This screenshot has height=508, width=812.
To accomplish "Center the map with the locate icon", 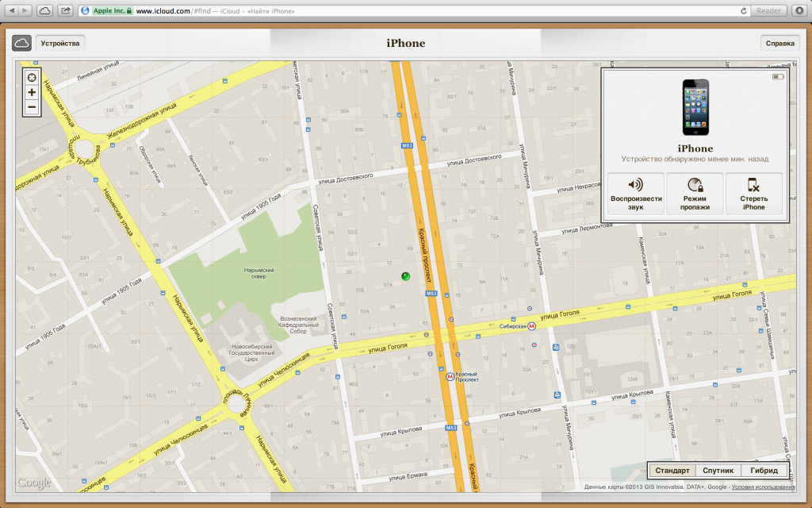I will (32, 77).
